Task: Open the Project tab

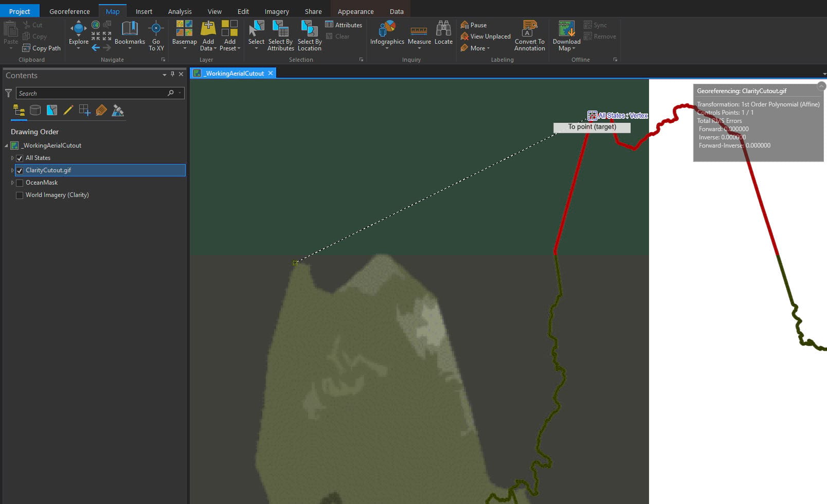Action: 20,11
